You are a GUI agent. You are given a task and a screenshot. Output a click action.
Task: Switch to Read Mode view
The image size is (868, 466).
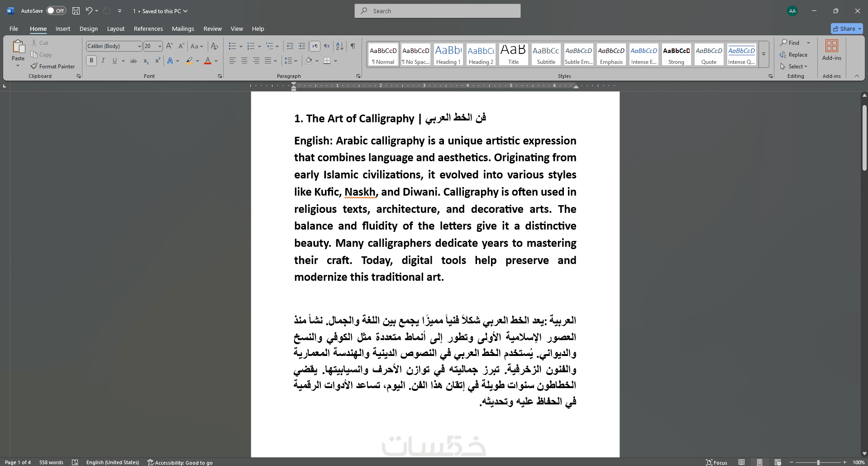click(x=741, y=462)
